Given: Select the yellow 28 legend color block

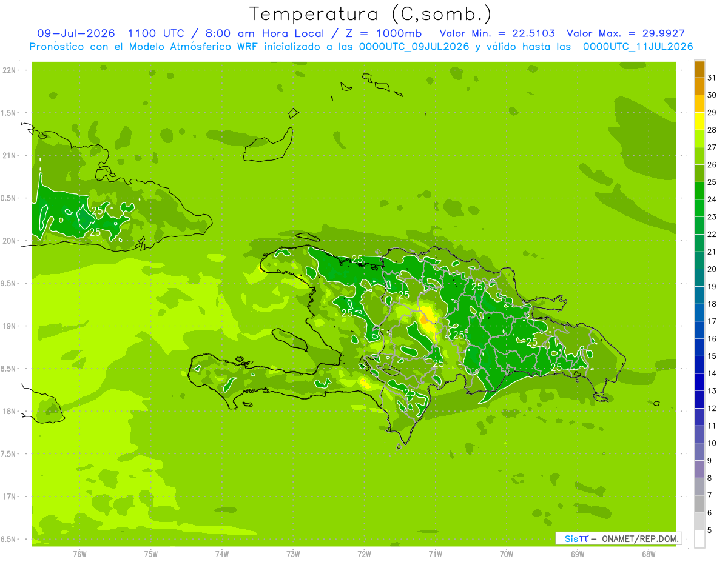Looking at the screenshot, I should 699,122.
